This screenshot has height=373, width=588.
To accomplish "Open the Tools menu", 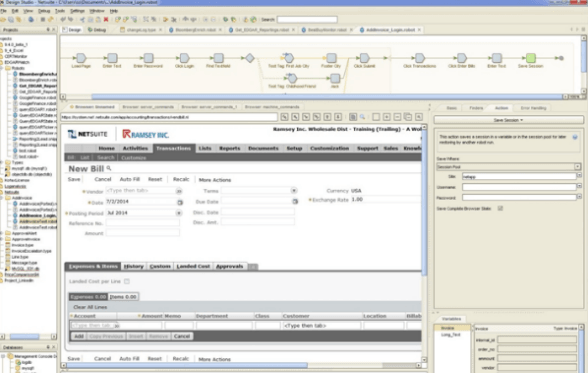I will point(60,11).
